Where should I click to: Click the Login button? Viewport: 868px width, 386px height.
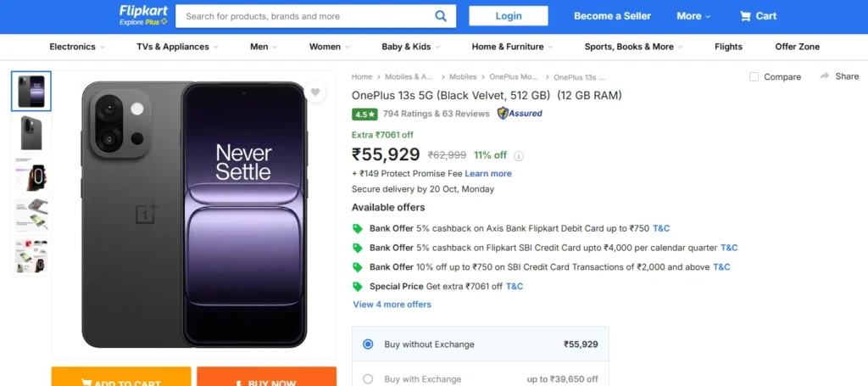point(509,16)
